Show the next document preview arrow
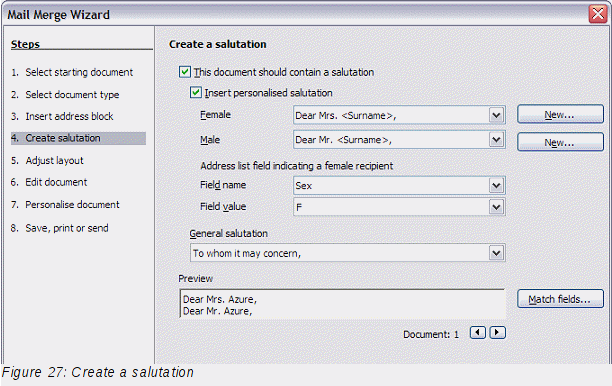Viewport: 612px width, 386px height. tap(498, 333)
